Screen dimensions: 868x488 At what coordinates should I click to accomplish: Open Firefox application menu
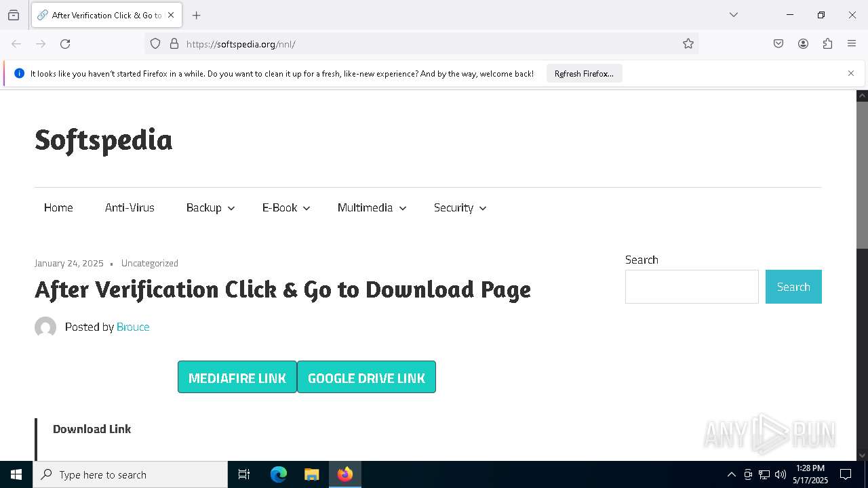[x=852, y=44]
